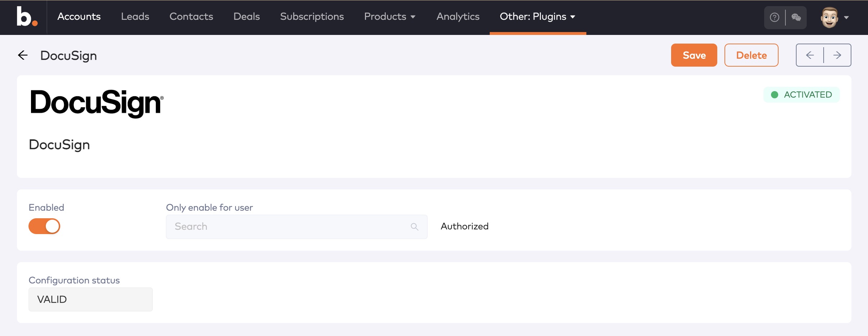868x336 pixels.
Task: Toggle the Enabled switch off
Action: [x=44, y=226]
